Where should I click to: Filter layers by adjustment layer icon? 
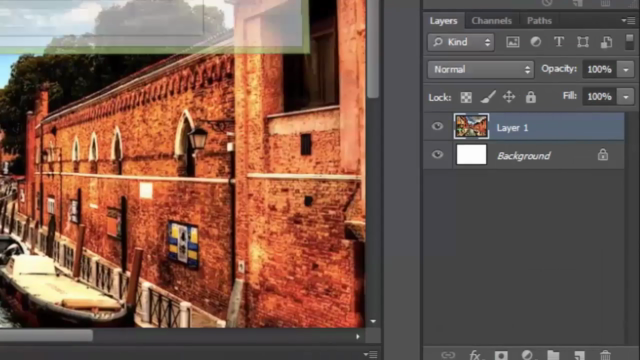click(536, 42)
